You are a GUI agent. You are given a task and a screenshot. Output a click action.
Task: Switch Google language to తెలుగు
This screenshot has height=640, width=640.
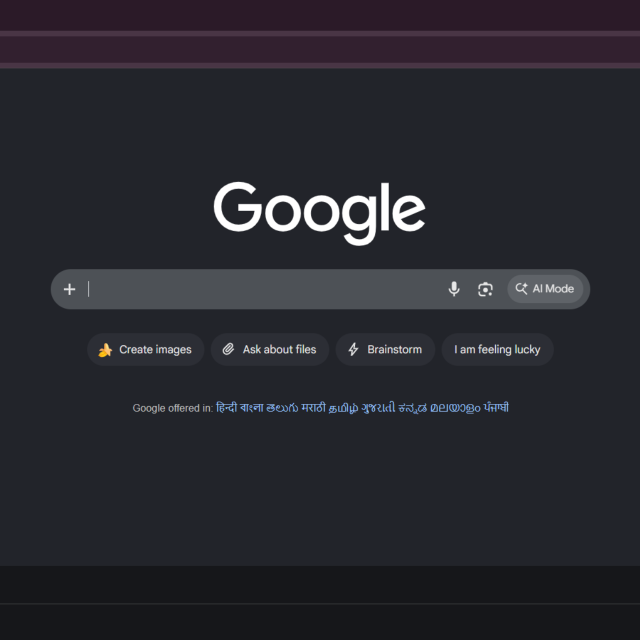[x=282, y=408]
